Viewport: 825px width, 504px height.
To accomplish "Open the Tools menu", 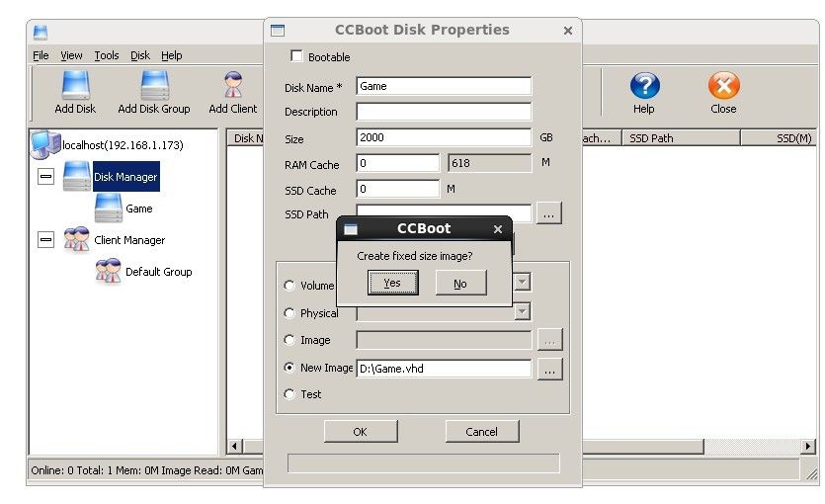I will (107, 55).
